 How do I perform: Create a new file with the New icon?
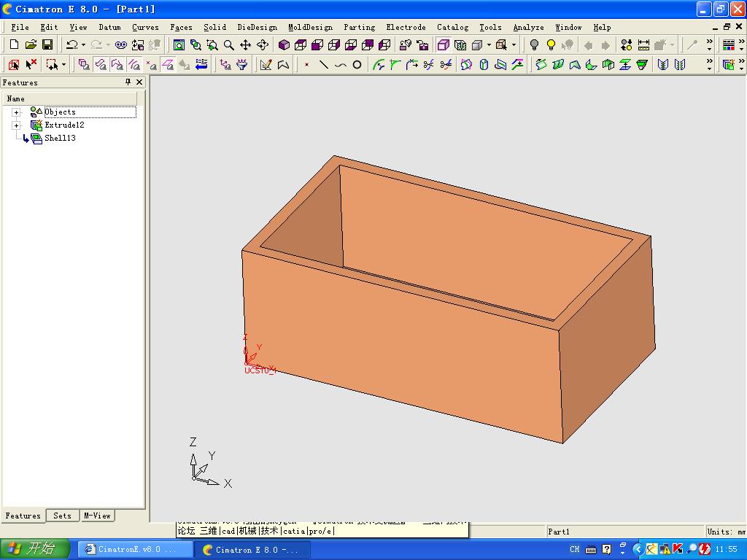click(14, 44)
